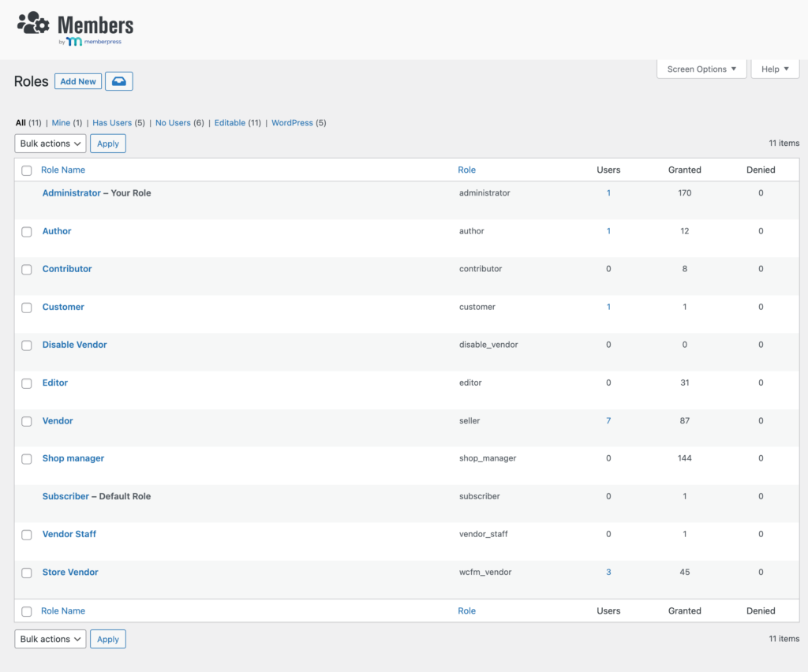Open the Vendor Staff role

(69, 535)
